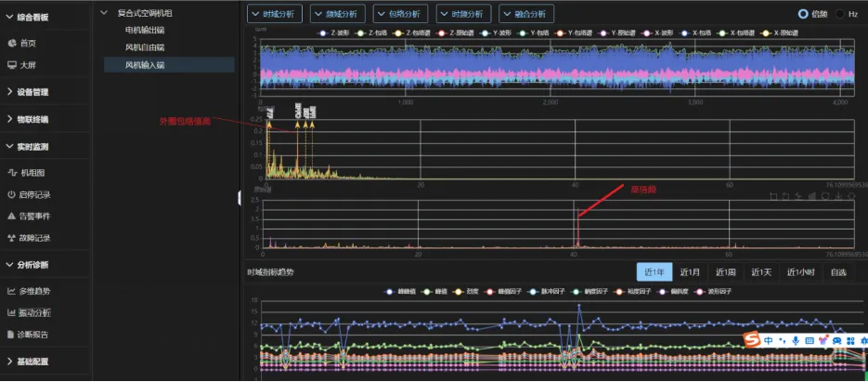This screenshot has height=382, width=868.
Task: Open 机组图 under 实时监测
Action: tap(32, 173)
